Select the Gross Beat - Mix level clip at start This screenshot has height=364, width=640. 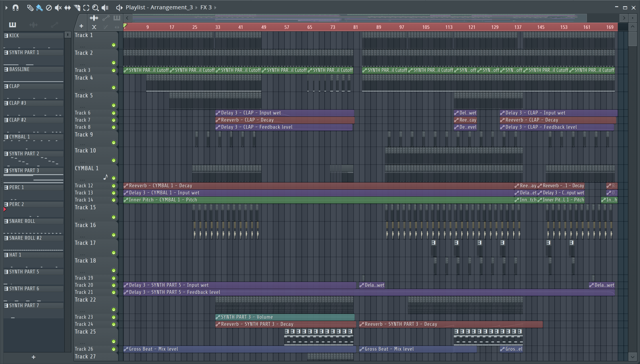240,349
